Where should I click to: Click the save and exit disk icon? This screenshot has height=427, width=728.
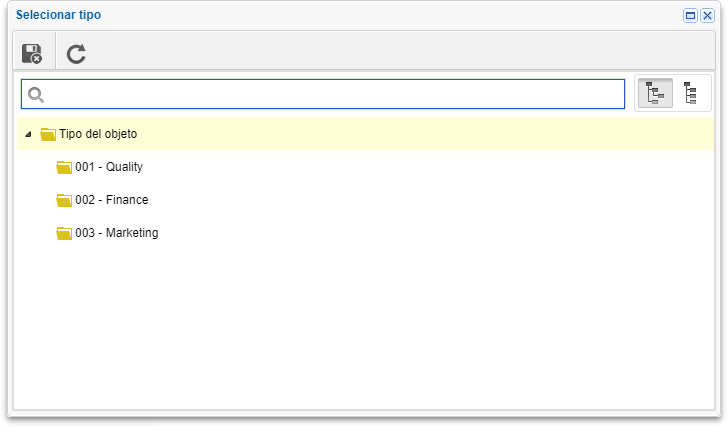pos(32,53)
